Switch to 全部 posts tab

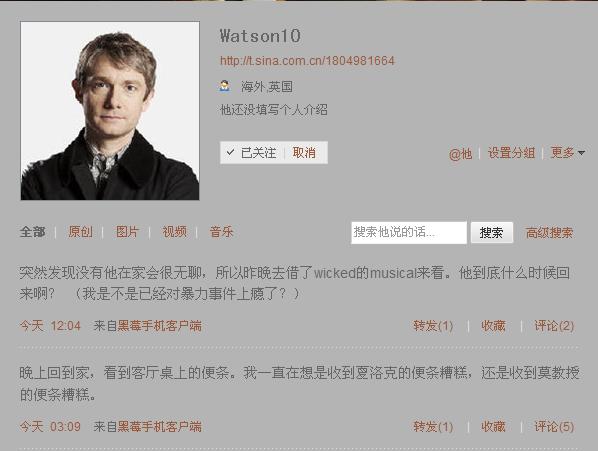point(33,232)
